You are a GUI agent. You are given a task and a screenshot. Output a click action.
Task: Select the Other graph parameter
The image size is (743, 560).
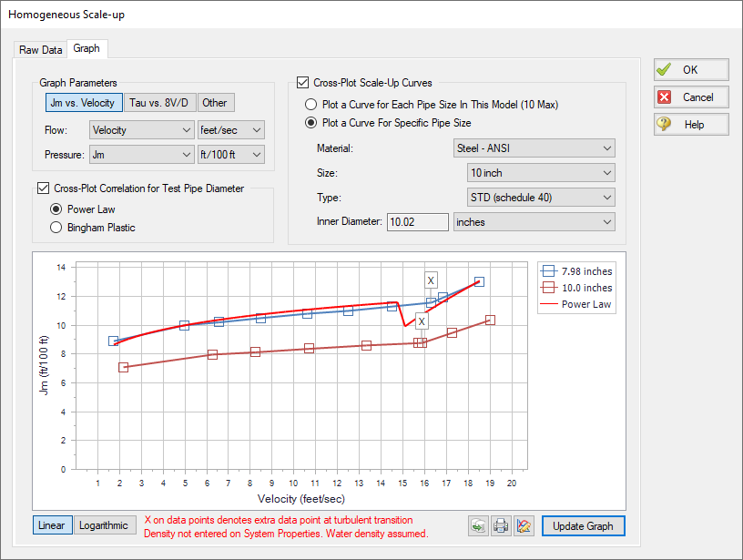click(x=216, y=102)
